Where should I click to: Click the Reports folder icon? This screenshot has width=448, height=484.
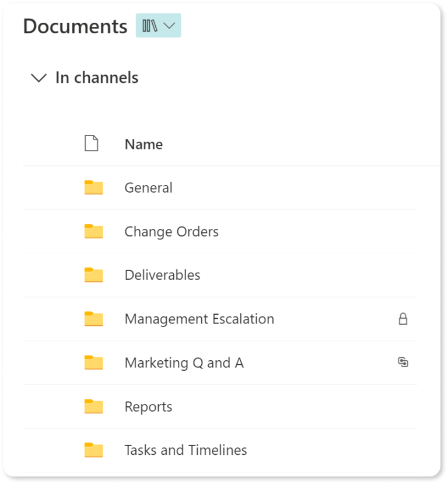[x=93, y=406]
